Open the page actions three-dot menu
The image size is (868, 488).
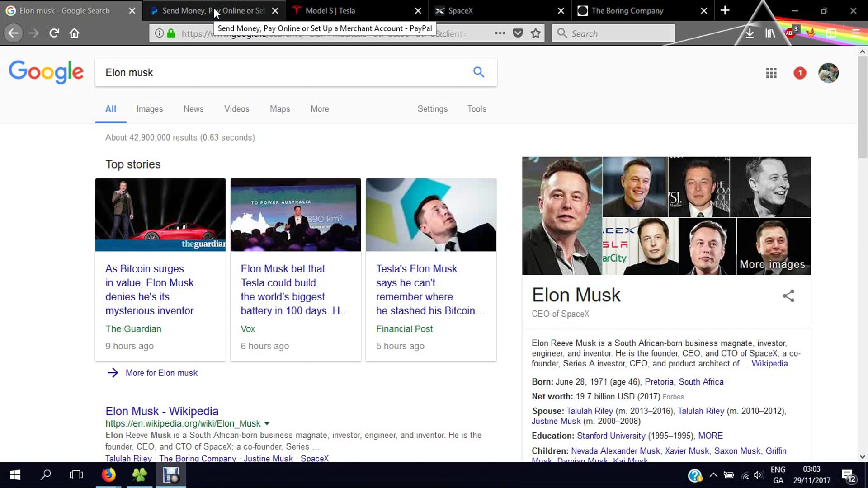coord(500,33)
